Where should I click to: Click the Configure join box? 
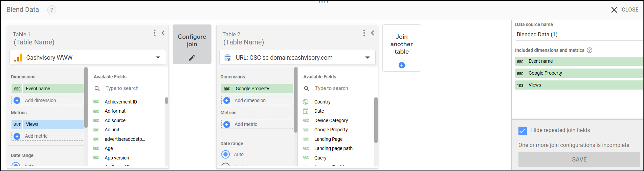pos(192,44)
